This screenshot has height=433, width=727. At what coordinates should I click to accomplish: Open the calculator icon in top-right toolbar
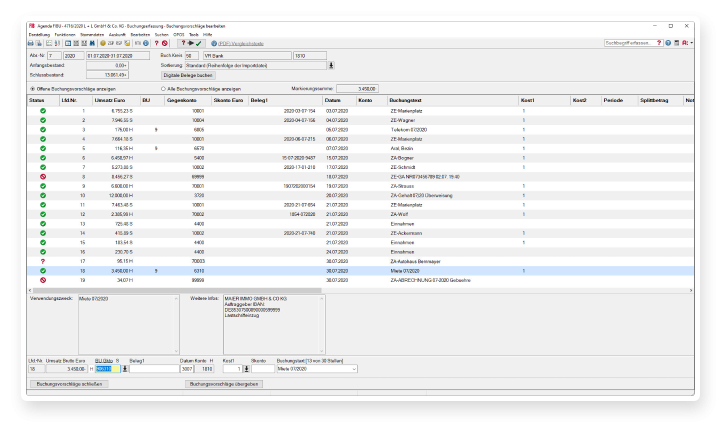click(x=676, y=43)
